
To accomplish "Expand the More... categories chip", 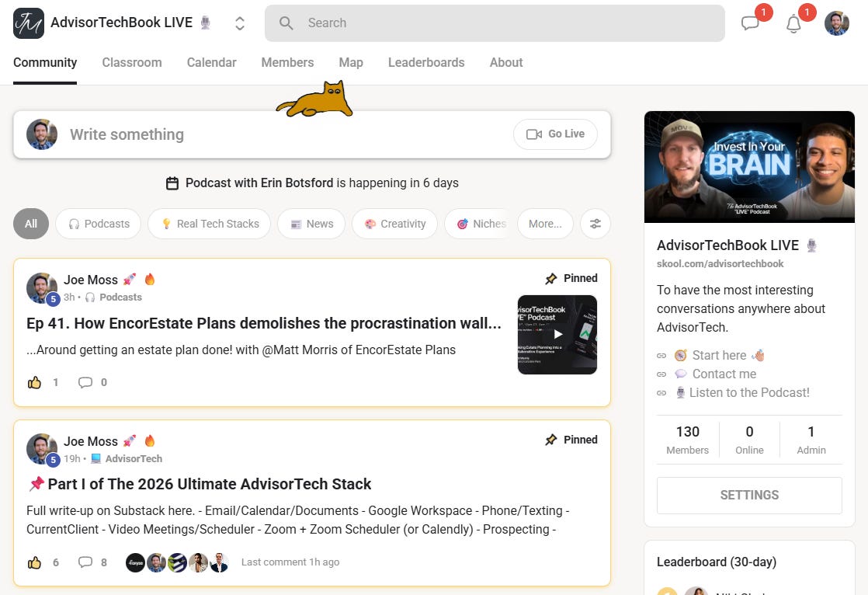I will click(x=545, y=224).
